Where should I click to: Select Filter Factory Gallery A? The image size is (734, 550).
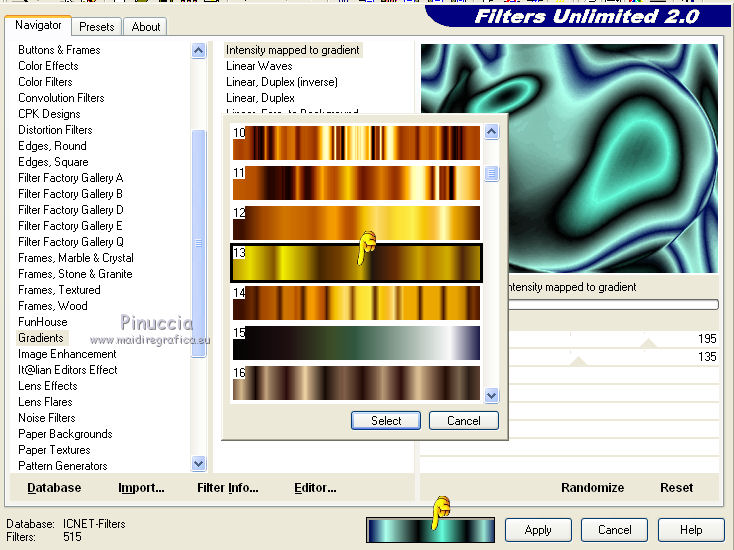[x=70, y=178]
